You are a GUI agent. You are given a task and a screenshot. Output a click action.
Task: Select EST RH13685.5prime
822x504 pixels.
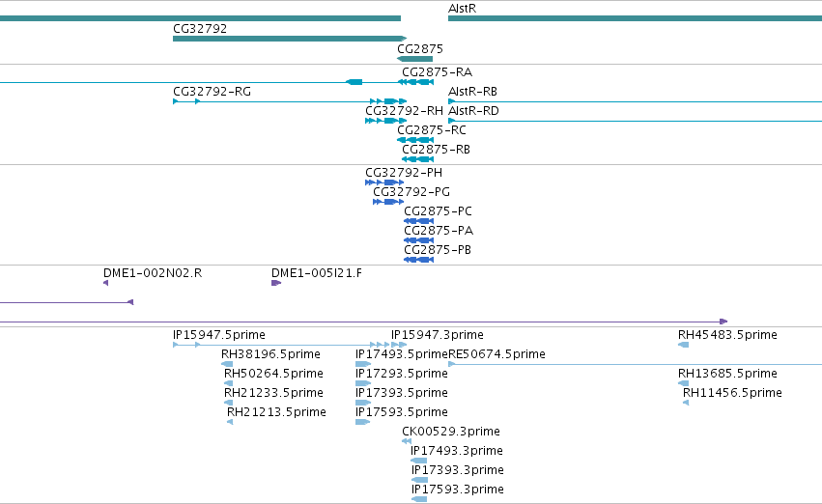[x=727, y=374]
